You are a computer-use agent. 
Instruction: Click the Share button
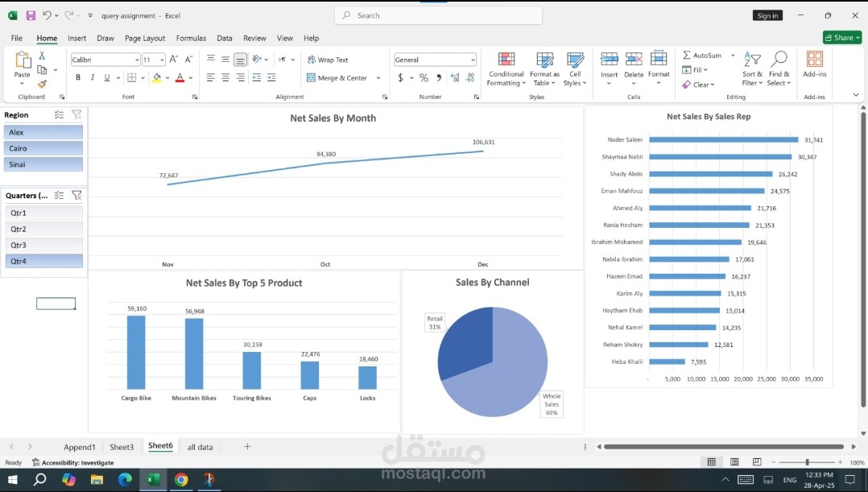click(x=842, y=38)
